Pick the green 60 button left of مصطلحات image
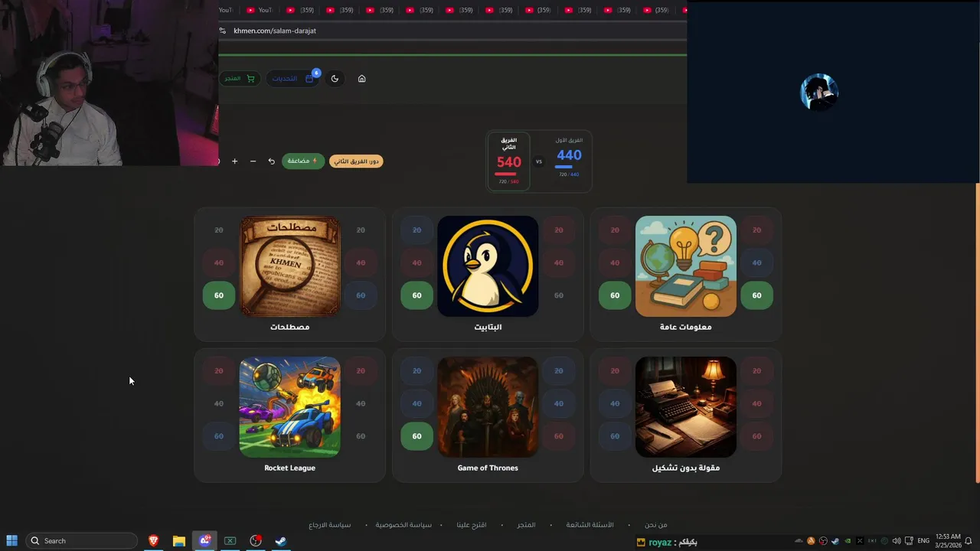 tap(219, 295)
